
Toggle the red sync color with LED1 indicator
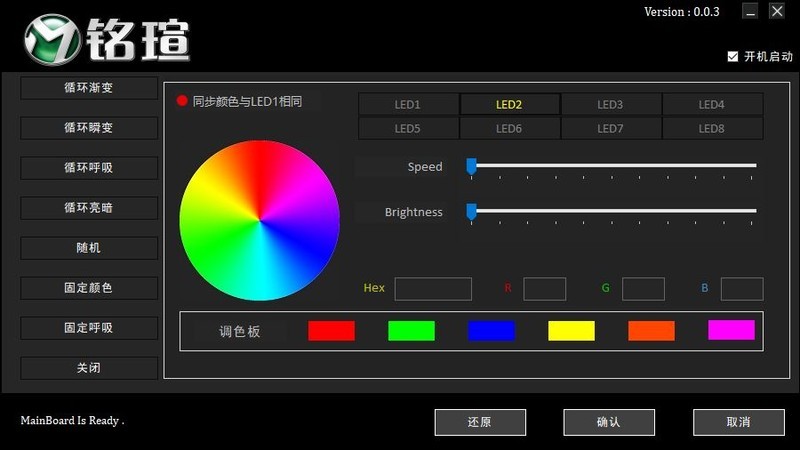click(x=182, y=101)
